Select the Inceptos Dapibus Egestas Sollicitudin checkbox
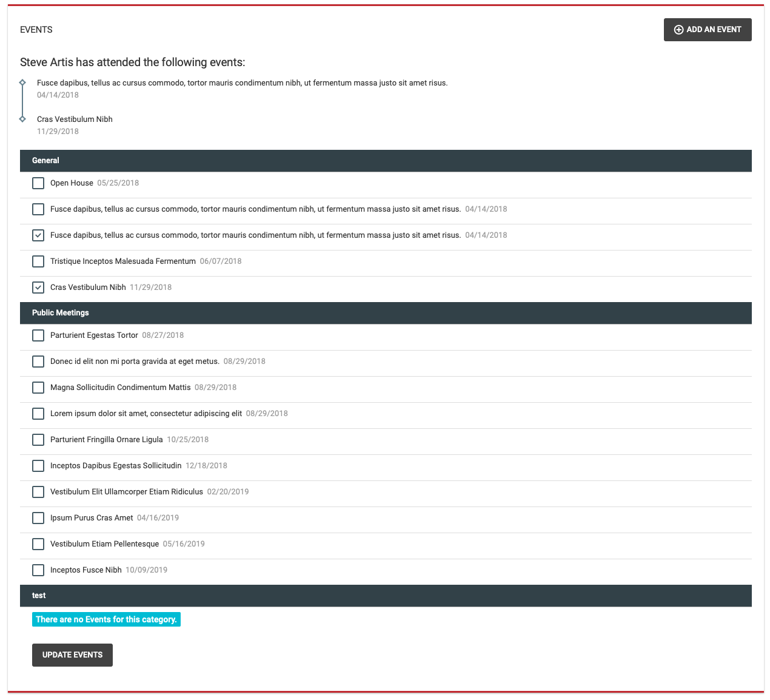 (38, 466)
